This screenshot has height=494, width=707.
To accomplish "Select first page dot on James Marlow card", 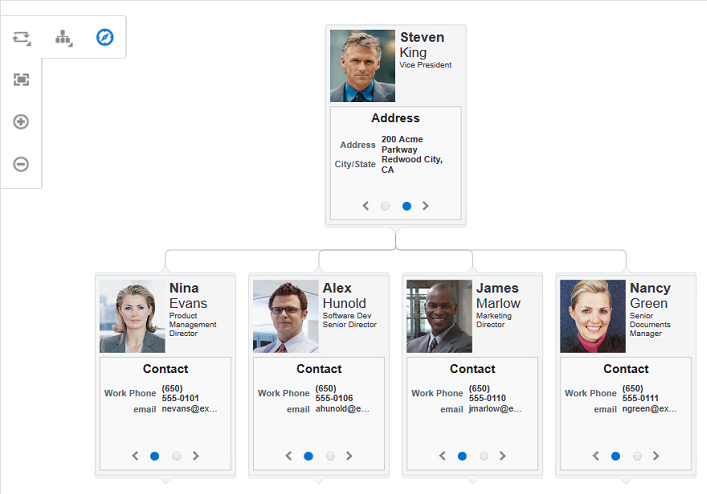I will click(x=462, y=456).
